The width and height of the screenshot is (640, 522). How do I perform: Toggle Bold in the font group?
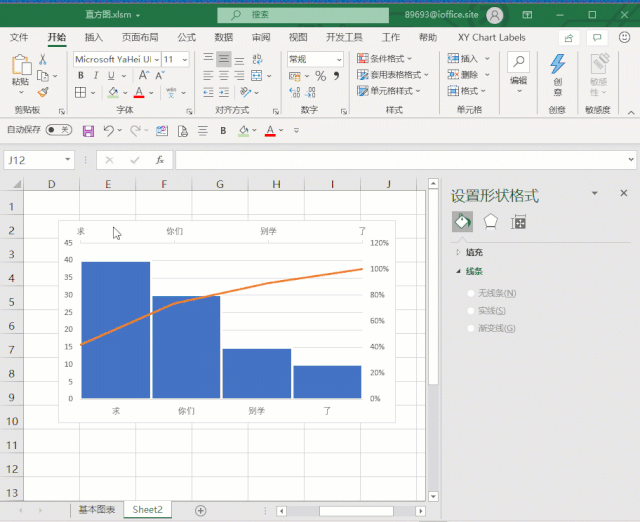(81, 76)
